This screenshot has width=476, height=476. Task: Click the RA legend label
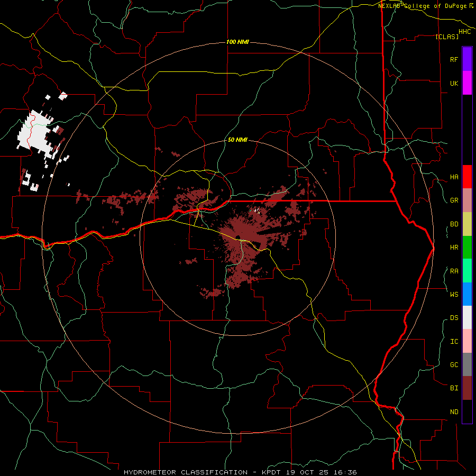(x=454, y=271)
